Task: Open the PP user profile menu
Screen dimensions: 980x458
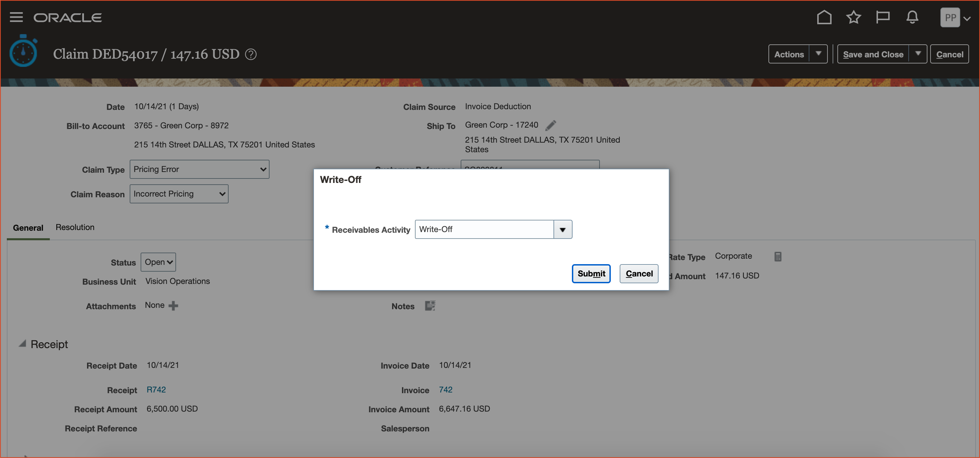Action: 955,18
